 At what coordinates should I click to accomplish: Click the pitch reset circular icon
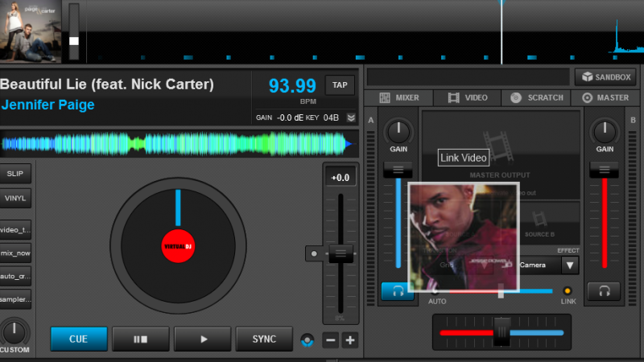tap(307, 339)
